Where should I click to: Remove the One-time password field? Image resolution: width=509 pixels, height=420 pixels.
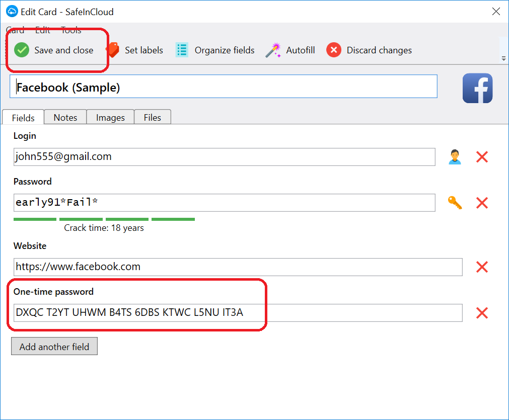click(x=482, y=313)
